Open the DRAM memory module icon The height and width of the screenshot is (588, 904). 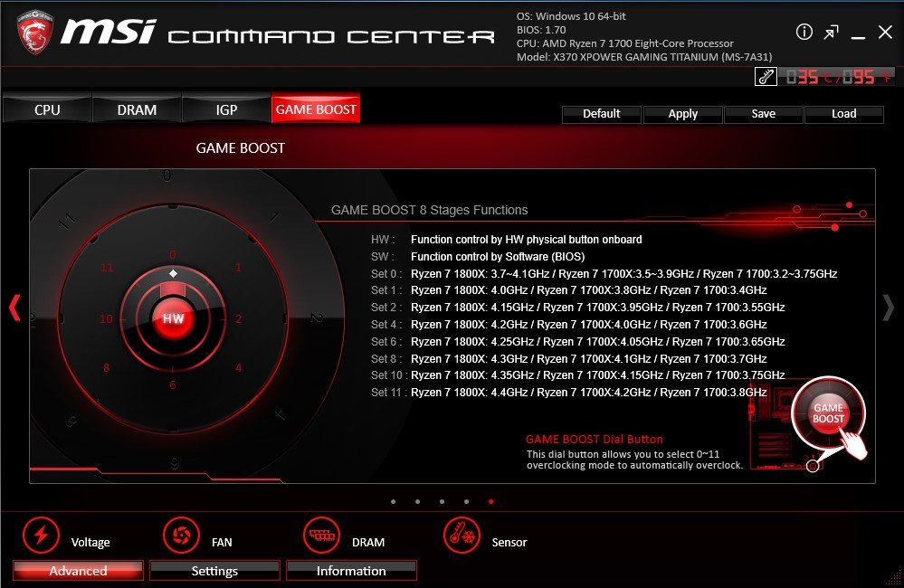coord(322,535)
